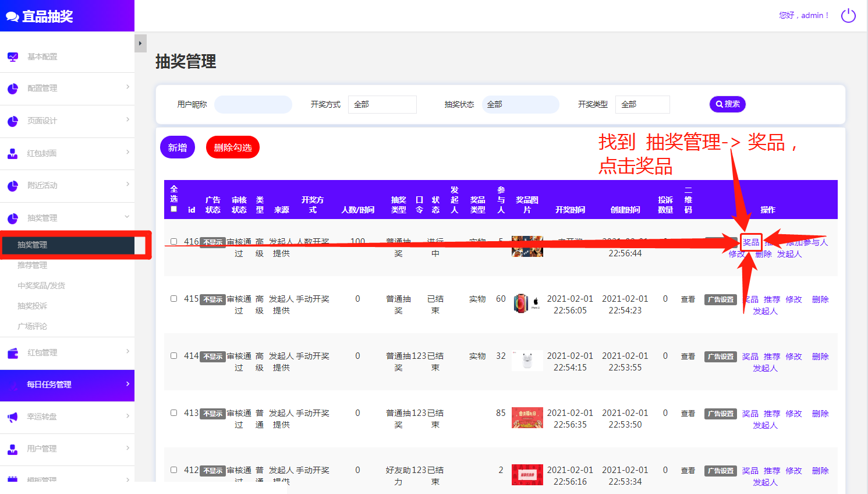The width and height of the screenshot is (868, 494).
Task: Open the 开奖方式 dropdown
Action: [x=382, y=104]
